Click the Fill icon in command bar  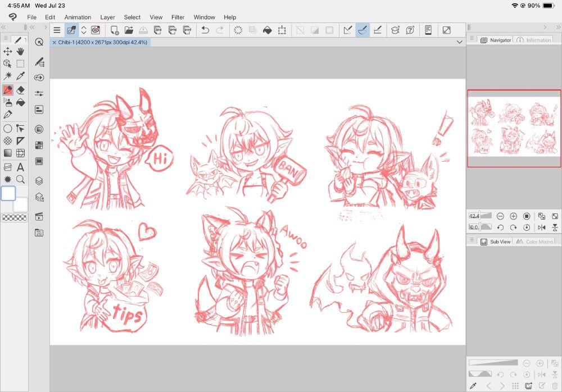268,30
